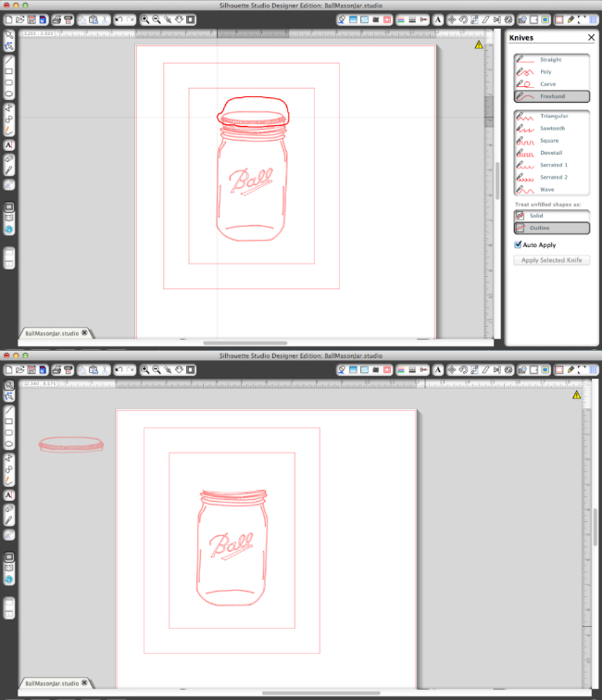
Task: Choose Straight knife type
Action: coord(552,59)
